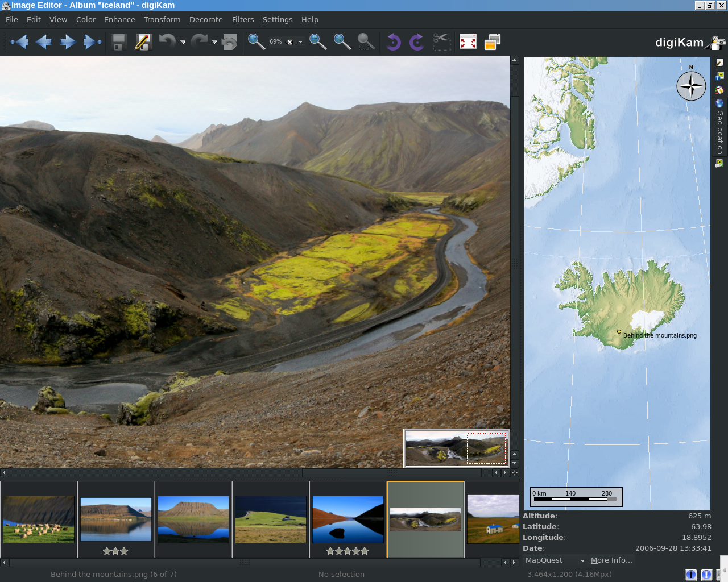Screen dimensions: 728x582
Task: Click the 69% zoom input field
Action: tap(276, 42)
